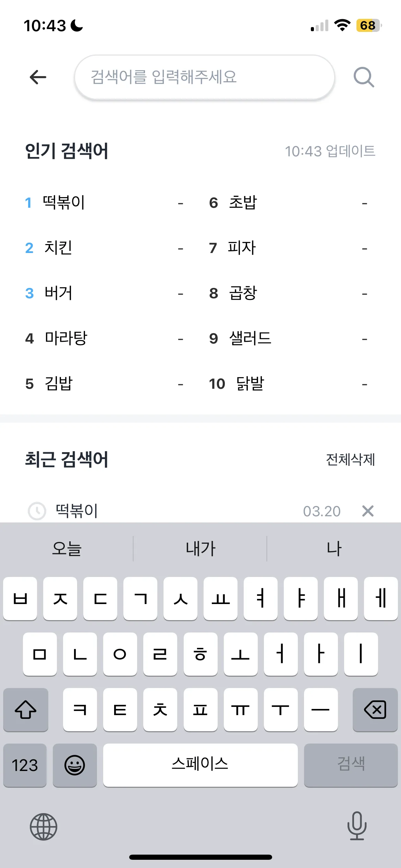Image resolution: width=401 pixels, height=868 pixels.
Task: Focus the 검색어를 입력해주세요 search field
Action: [205, 77]
